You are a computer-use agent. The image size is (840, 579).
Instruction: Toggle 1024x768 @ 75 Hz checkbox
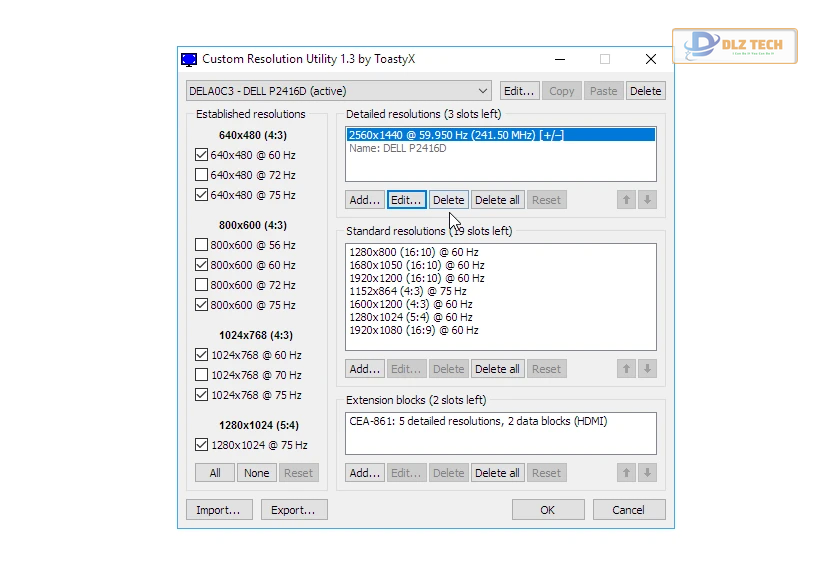pos(201,395)
